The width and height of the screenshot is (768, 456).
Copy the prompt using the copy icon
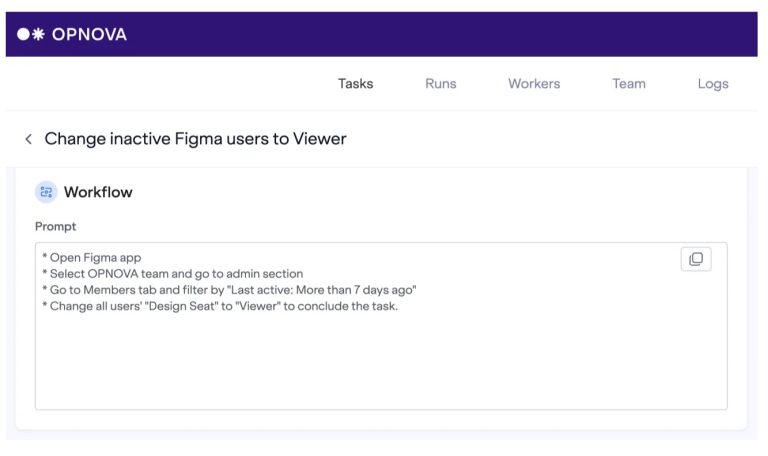696,259
